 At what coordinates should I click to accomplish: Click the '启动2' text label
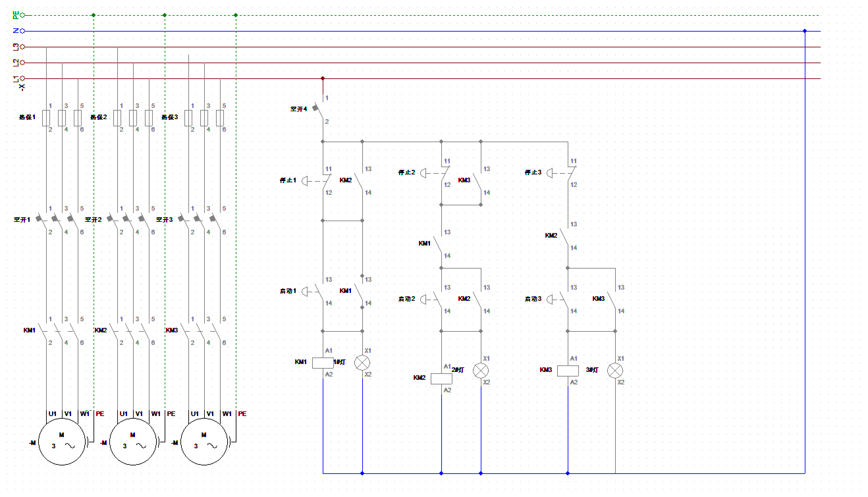(407, 299)
